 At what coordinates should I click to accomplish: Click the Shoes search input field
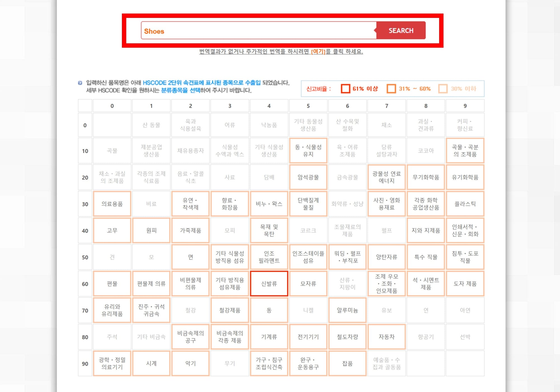[252, 31]
